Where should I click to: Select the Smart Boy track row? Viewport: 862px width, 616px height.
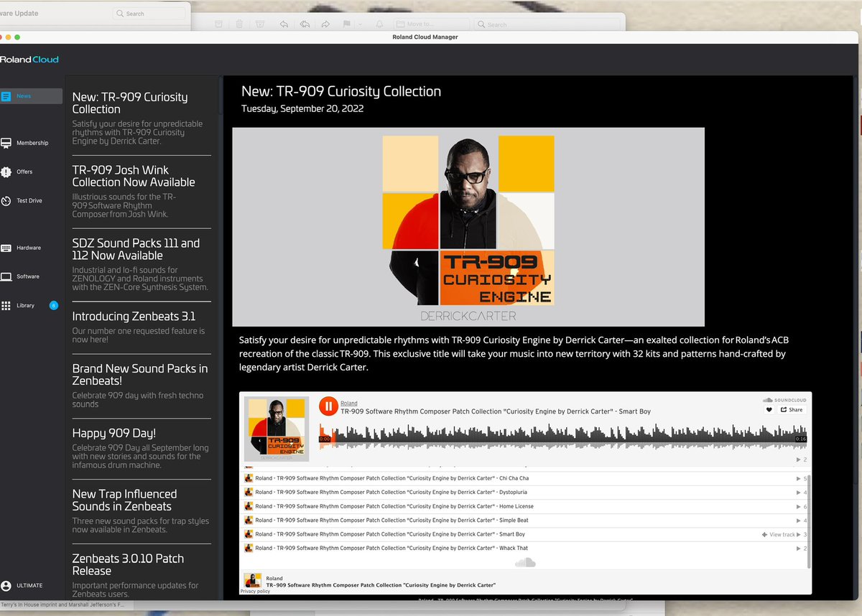(x=524, y=534)
